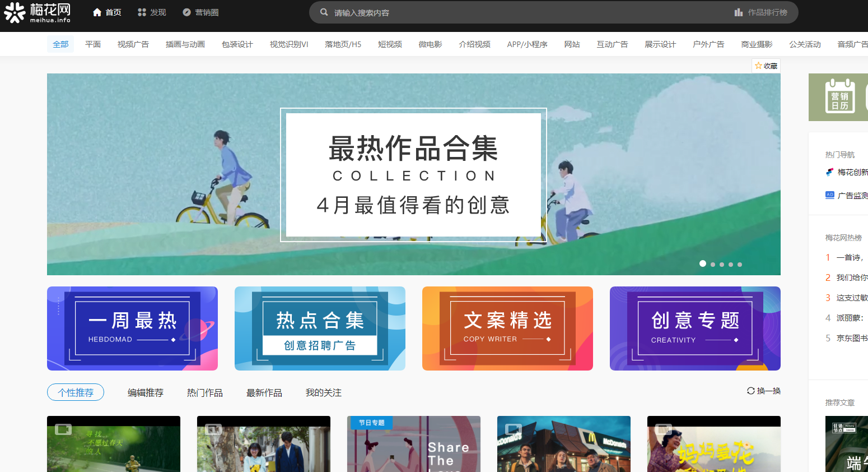Screen dimensions: 868x472
Task: Click the search magnifier icon
Action: [x=323, y=12]
